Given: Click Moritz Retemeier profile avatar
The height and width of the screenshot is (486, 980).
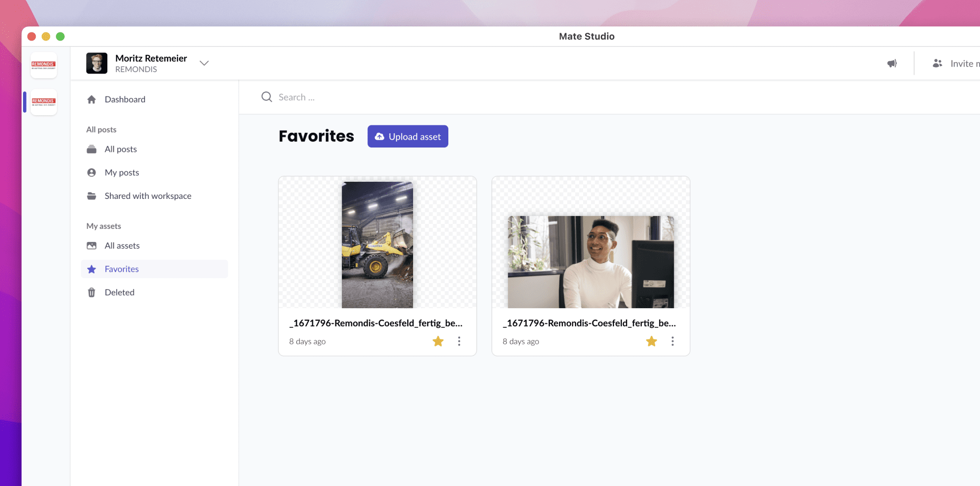Looking at the screenshot, I should point(97,63).
